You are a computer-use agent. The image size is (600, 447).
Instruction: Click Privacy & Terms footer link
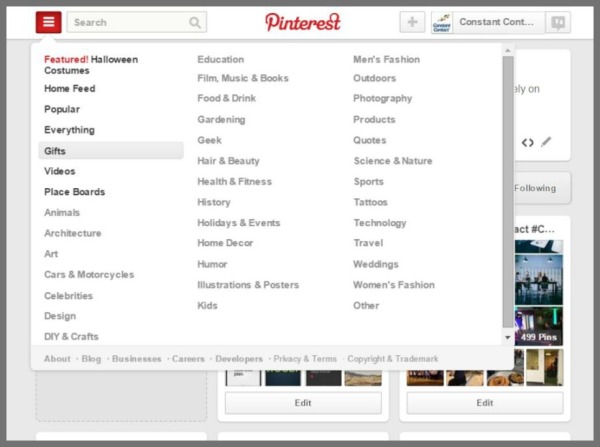(305, 359)
